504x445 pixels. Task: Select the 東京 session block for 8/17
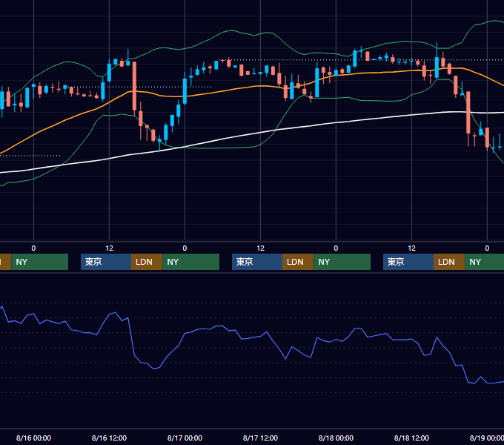pyautogui.click(x=257, y=262)
